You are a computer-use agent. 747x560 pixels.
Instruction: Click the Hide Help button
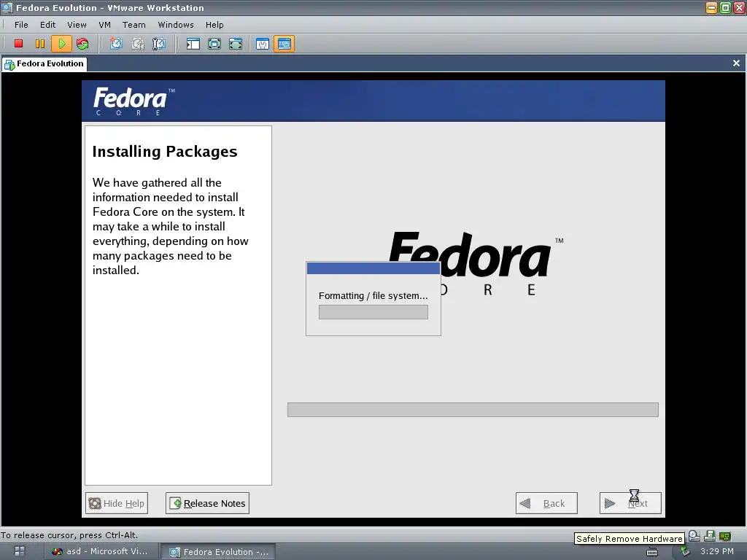117,503
